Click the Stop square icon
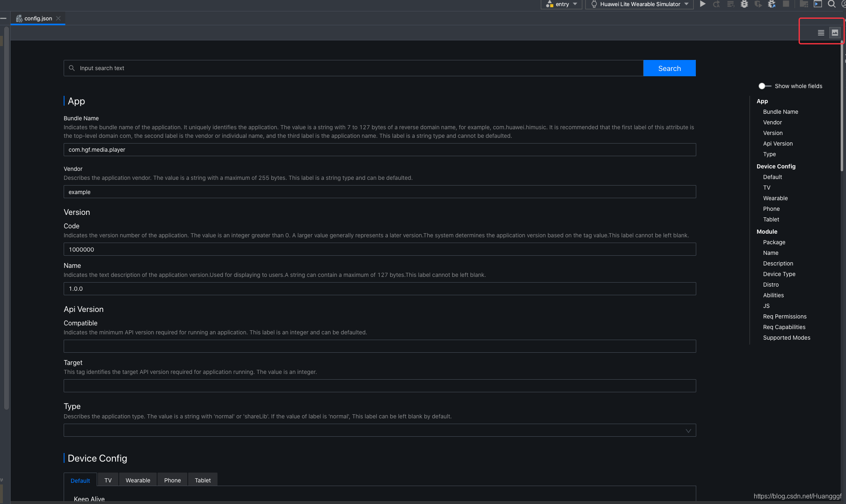The image size is (846, 504). (x=786, y=4)
